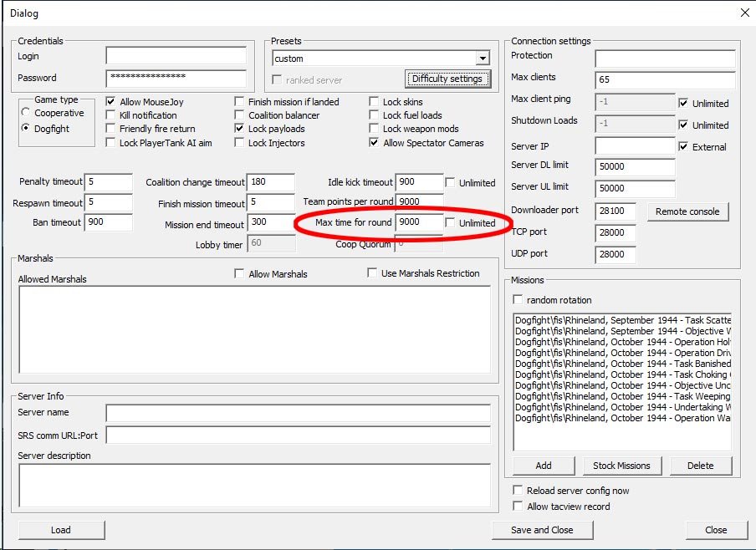Screen dimensions: 756x550
Task: Click the Difficulty settings button
Action: (x=447, y=79)
